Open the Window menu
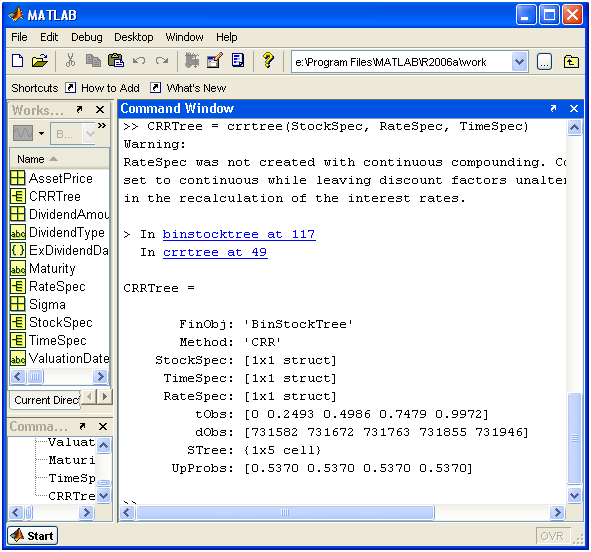 184,37
